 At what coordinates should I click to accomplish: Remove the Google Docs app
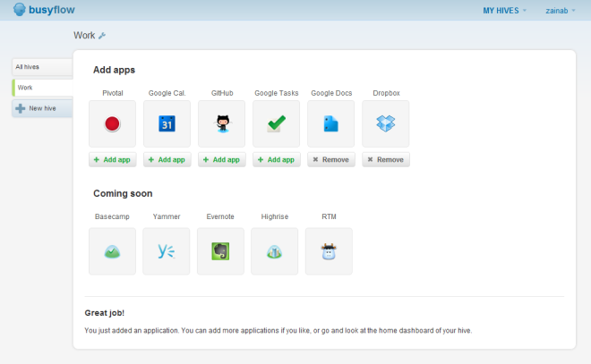(x=331, y=159)
